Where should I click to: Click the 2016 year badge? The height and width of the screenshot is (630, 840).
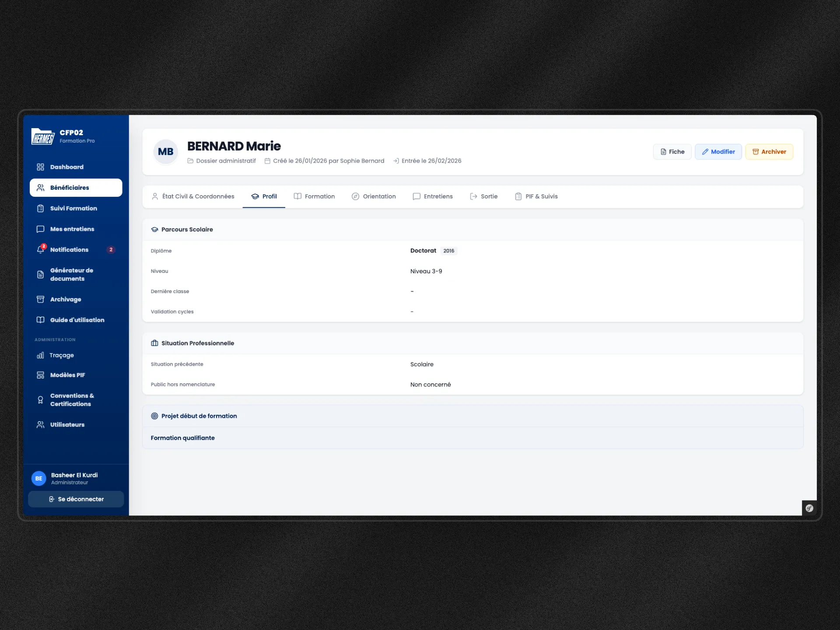448,251
